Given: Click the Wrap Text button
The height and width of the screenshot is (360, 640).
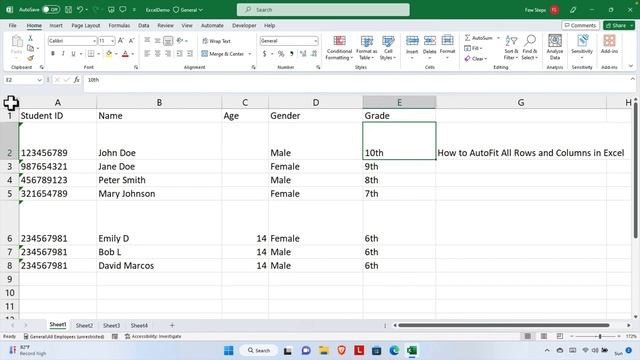Looking at the screenshot, I should 216,41.
